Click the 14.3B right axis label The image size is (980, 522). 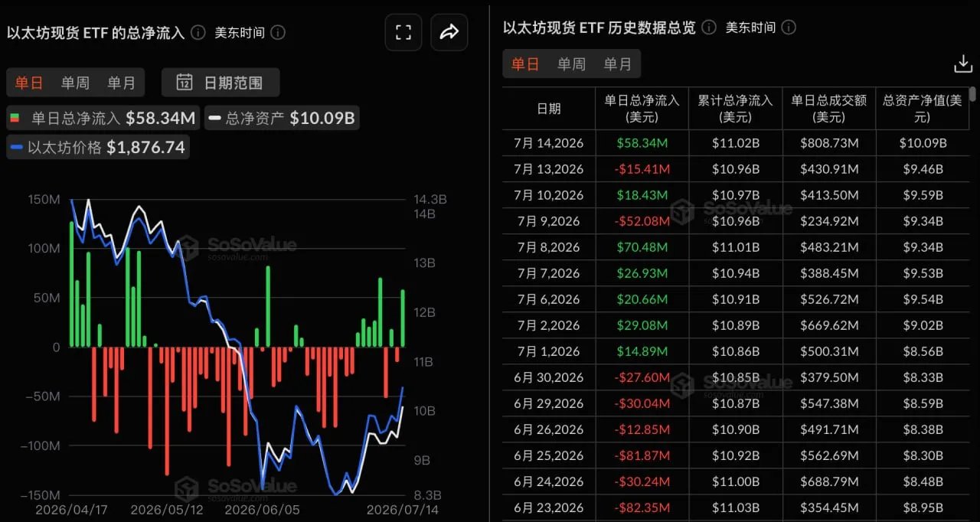coord(430,199)
